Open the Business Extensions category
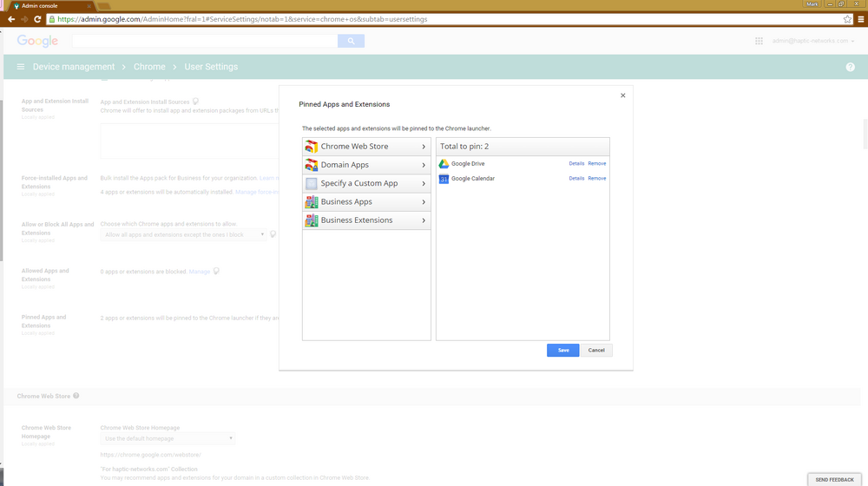Image resolution: width=868 pixels, height=486 pixels. pos(366,220)
